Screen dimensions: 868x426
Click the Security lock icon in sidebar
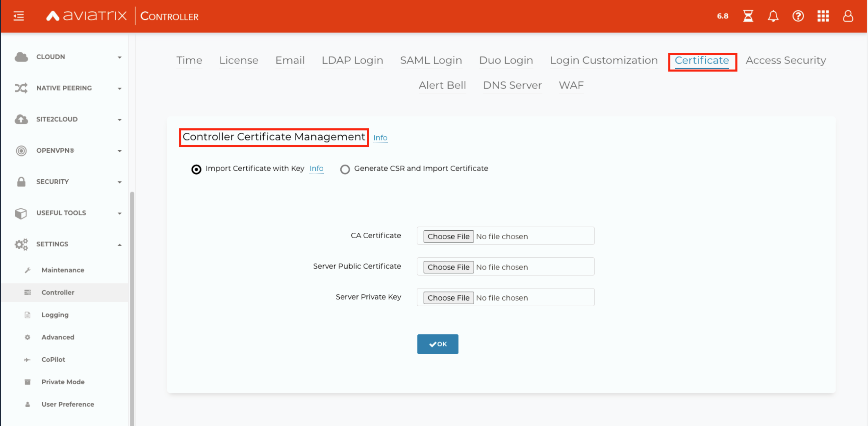pyautogui.click(x=21, y=182)
